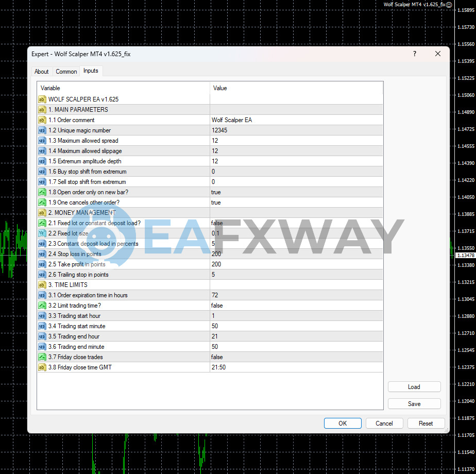Click boolean icon beside 3.7 Friday close trades
The width and height of the screenshot is (476, 474).
coord(42,357)
